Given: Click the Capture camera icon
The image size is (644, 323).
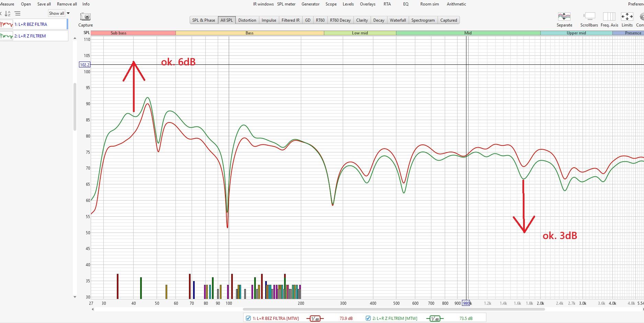Looking at the screenshot, I should coord(85,17).
